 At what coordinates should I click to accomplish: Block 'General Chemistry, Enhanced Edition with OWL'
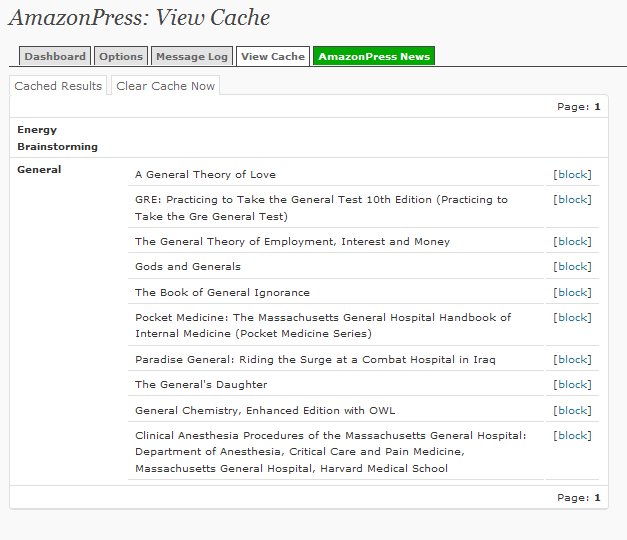pyautogui.click(x=572, y=410)
